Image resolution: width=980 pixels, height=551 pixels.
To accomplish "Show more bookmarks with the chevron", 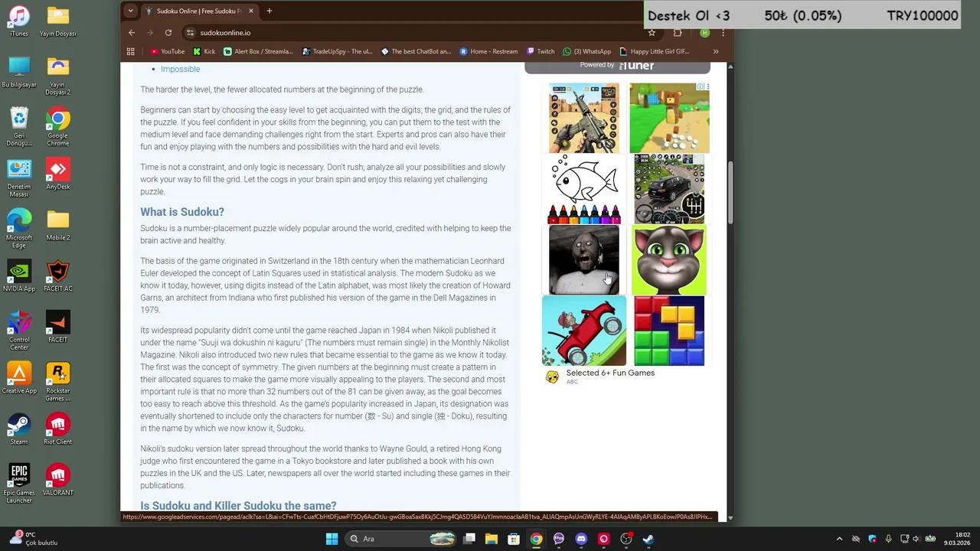I will (x=716, y=51).
